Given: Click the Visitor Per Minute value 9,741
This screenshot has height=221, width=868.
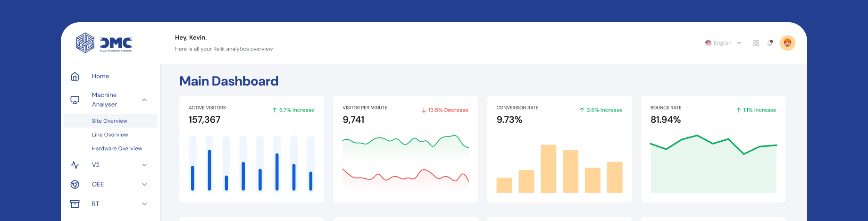Looking at the screenshot, I should pyautogui.click(x=354, y=119).
